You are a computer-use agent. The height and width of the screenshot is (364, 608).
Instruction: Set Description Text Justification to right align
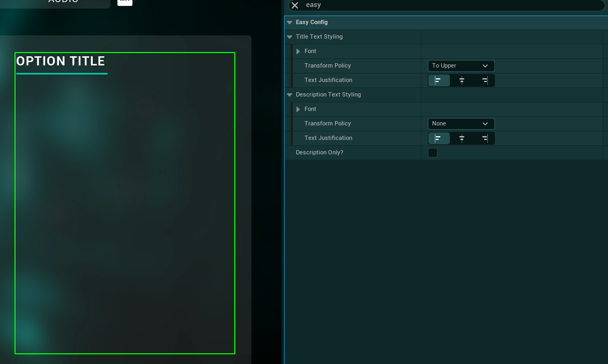(484, 138)
